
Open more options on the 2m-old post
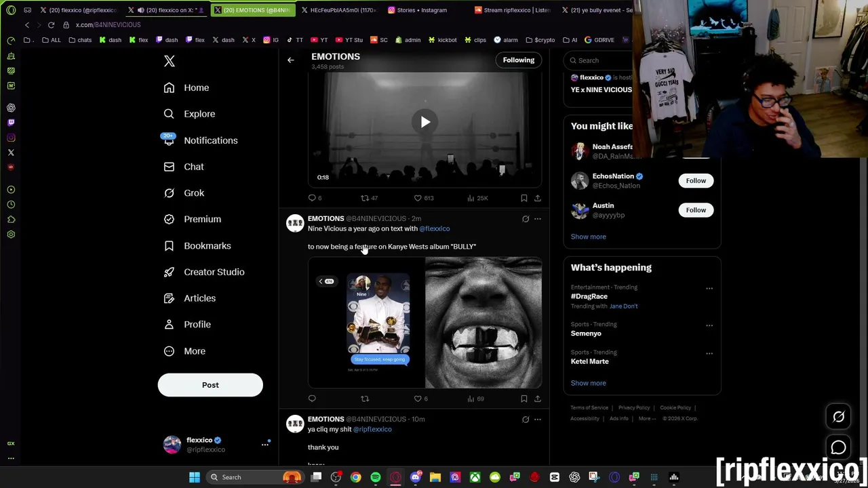click(538, 219)
